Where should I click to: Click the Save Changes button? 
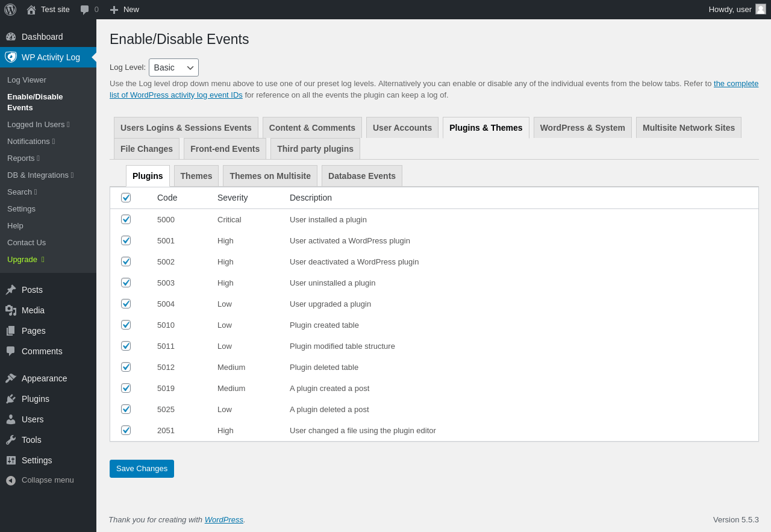[x=142, y=469]
